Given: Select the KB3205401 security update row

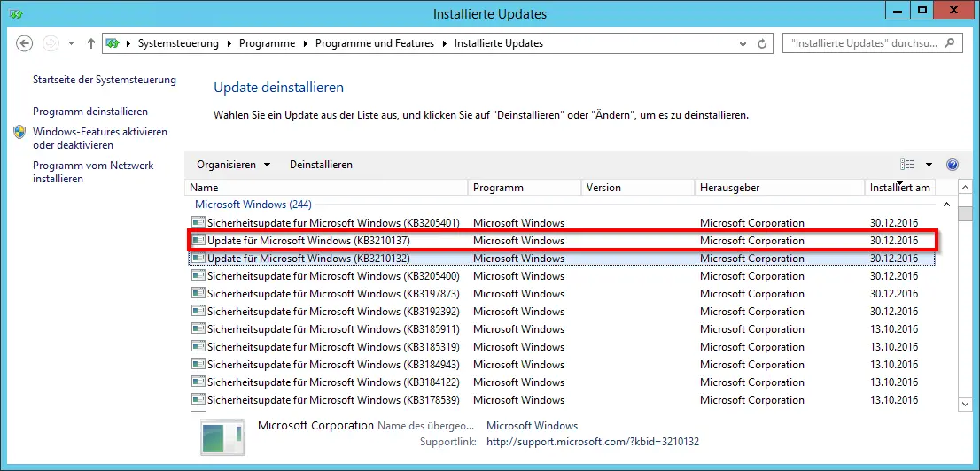Looking at the screenshot, I should coord(562,223).
